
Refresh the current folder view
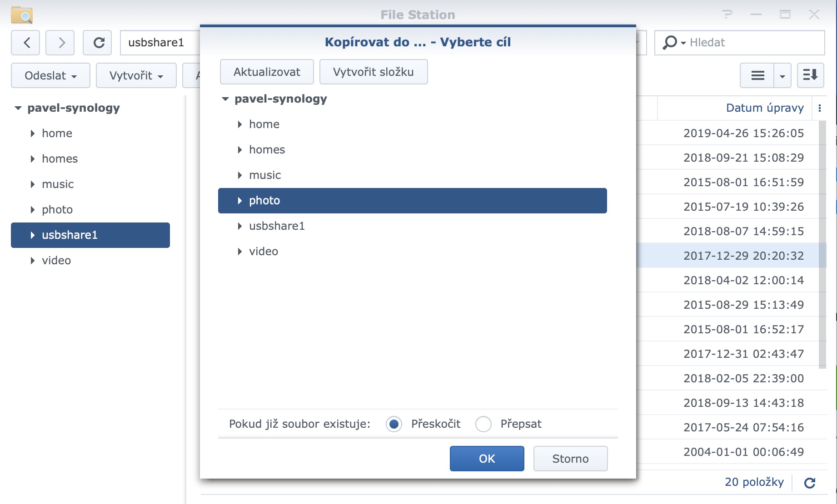click(x=97, y=42)
